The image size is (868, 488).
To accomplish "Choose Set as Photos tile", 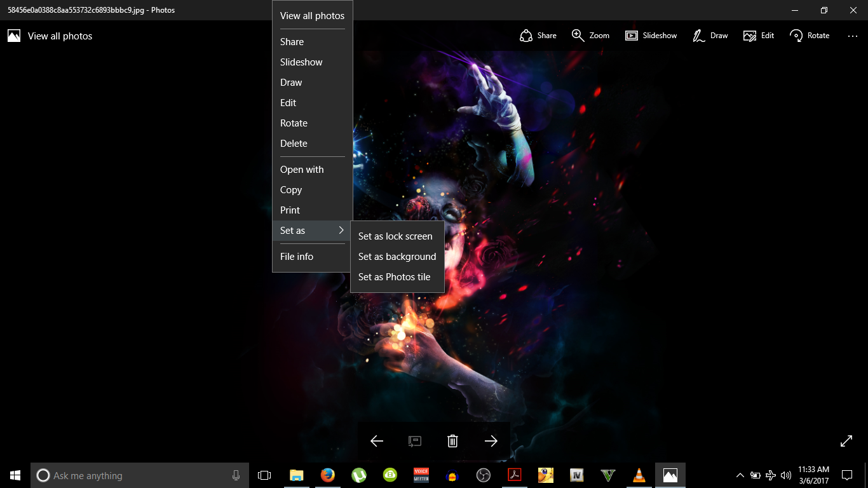I will (397, 277).
